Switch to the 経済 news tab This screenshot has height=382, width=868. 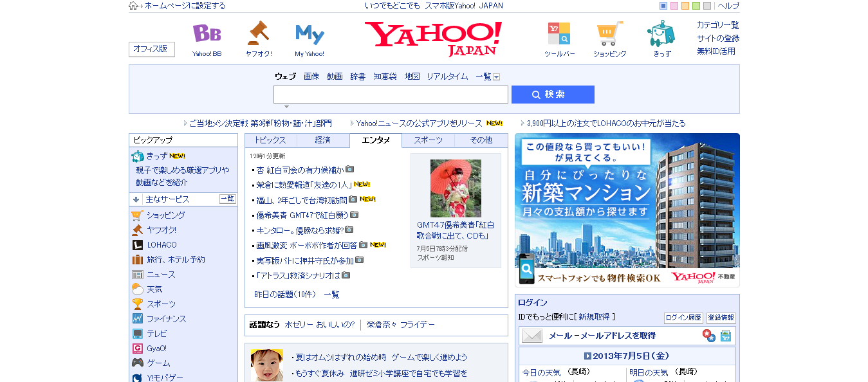click(x=323, y=140)
